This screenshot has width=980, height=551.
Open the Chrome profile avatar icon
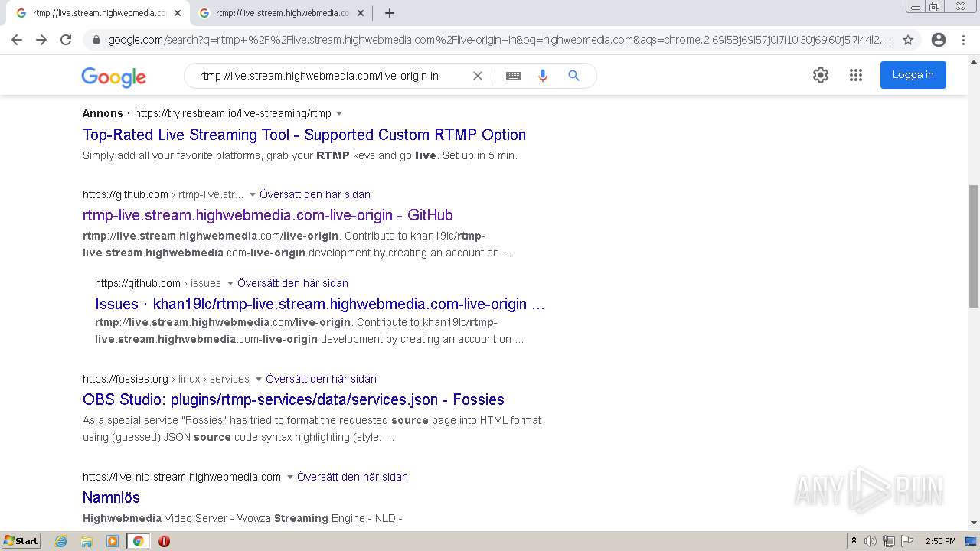[939, 40]
